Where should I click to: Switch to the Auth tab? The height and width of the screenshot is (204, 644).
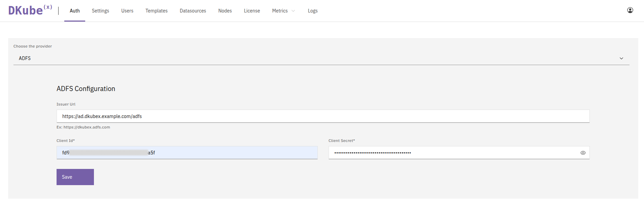pyautogui.click(x=74, y=11)
